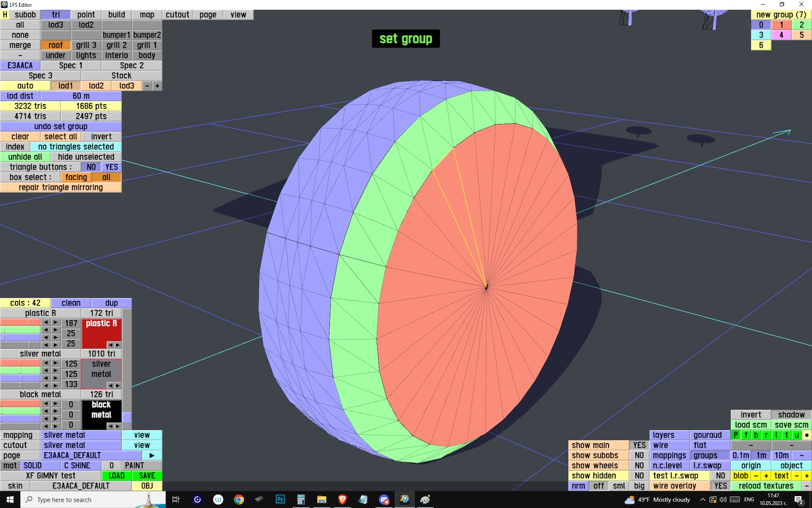Toggle wire overlay YES button

pos(720,486)
